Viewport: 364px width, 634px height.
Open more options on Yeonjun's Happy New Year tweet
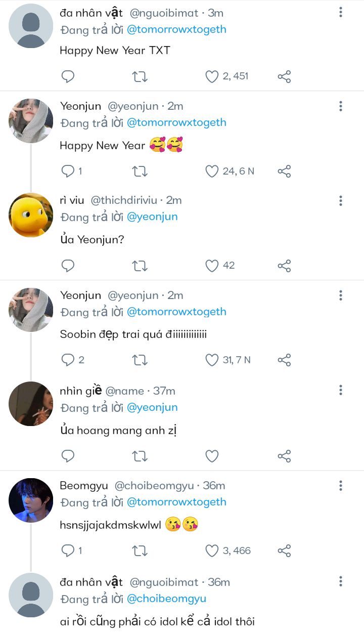tap(341, 106)
